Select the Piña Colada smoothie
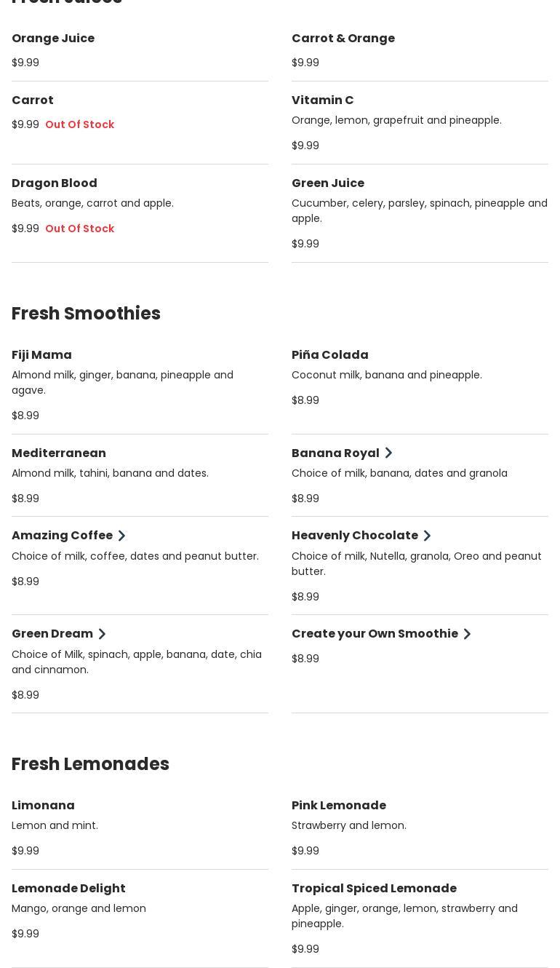Screen dimensions: 560x968 tap(329, 354)
